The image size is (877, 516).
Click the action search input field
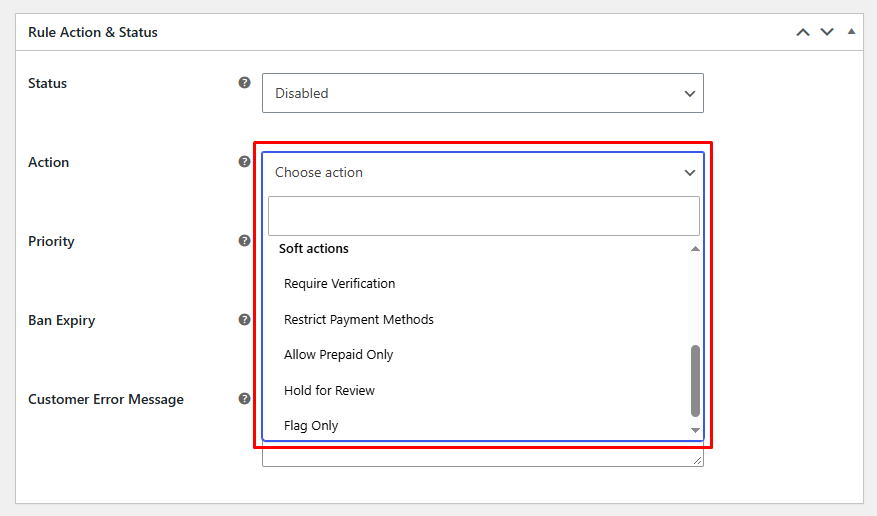[x=484, y=216]
